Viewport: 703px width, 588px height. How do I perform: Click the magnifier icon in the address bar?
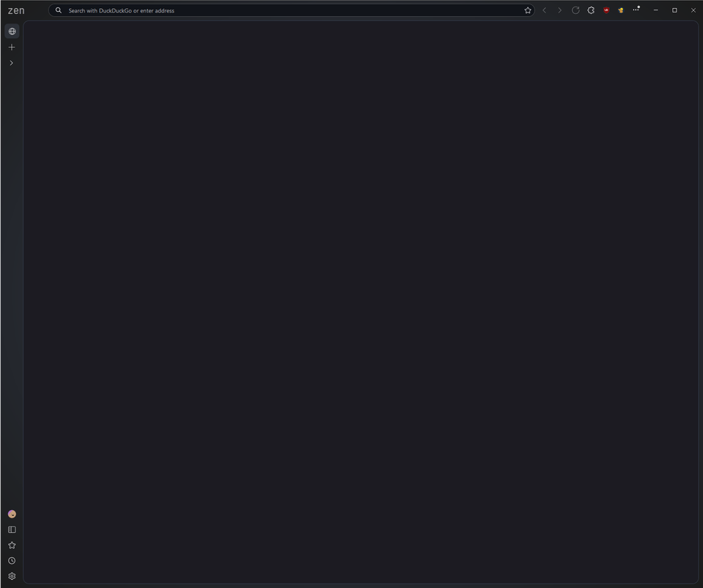click(58, 10)
